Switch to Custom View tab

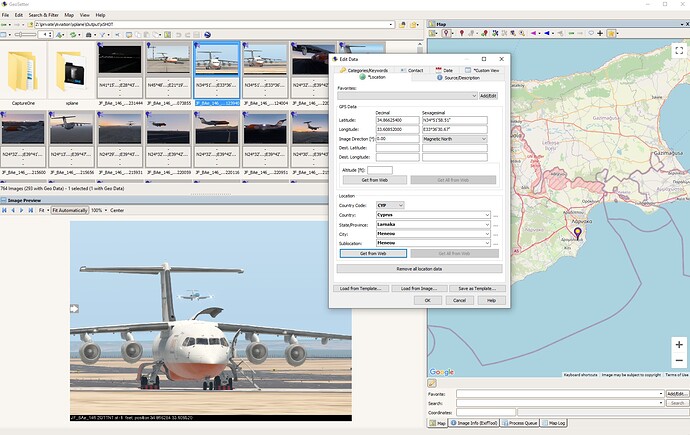coord(482,70)
